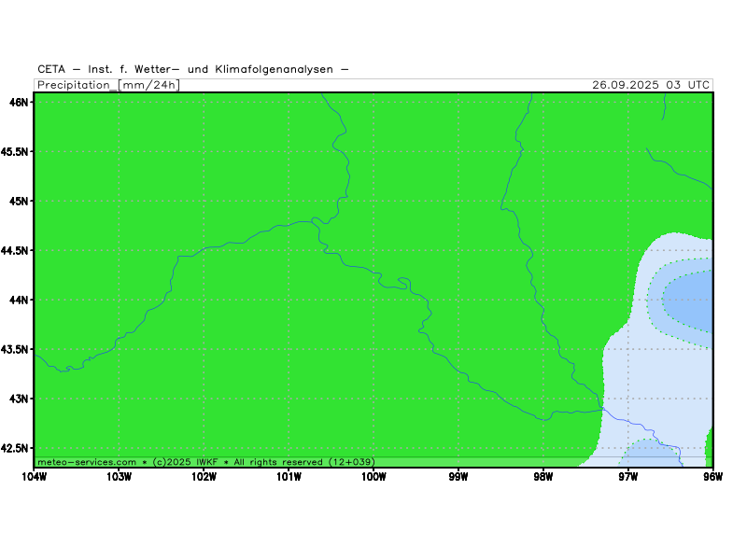Viewport: 747px width, 560px height.
Task: Click the 97W longitude label
Action: [627, 477]
